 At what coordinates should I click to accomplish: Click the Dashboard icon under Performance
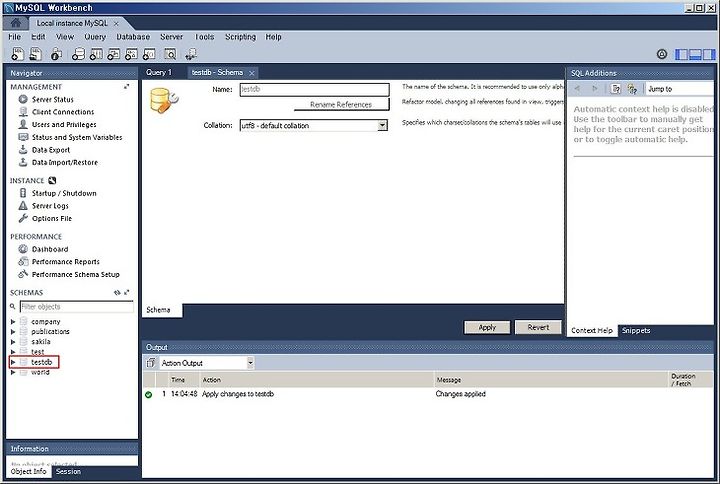(23, 249)
